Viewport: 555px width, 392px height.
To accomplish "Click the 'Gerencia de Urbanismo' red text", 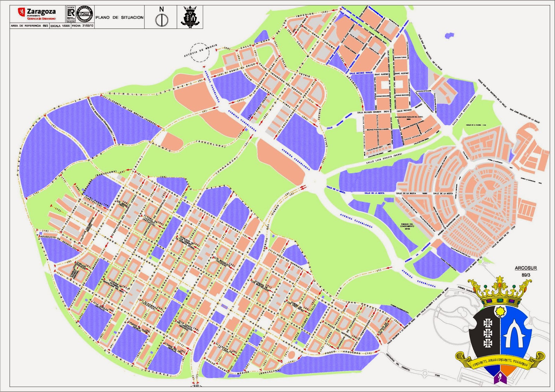I will (41, 19).
